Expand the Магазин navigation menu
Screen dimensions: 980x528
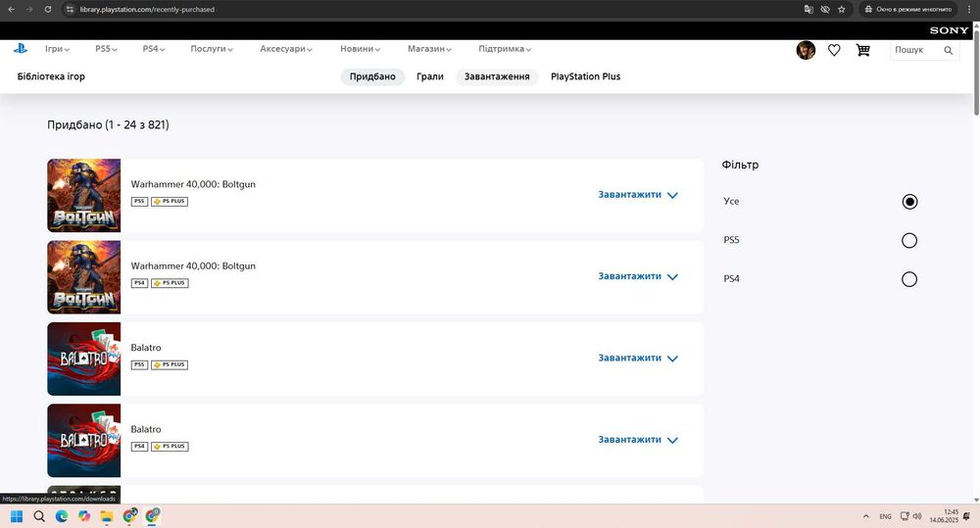pos(429,49)
